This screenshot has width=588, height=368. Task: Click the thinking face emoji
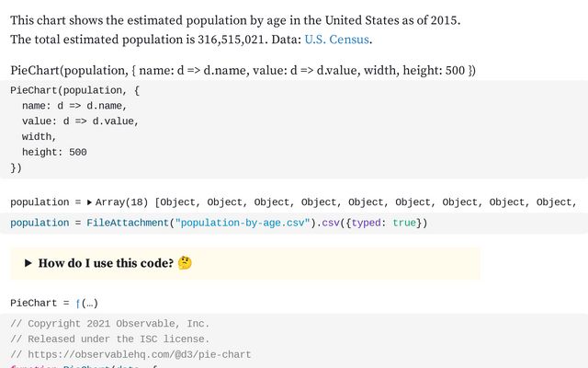(185, 263)
